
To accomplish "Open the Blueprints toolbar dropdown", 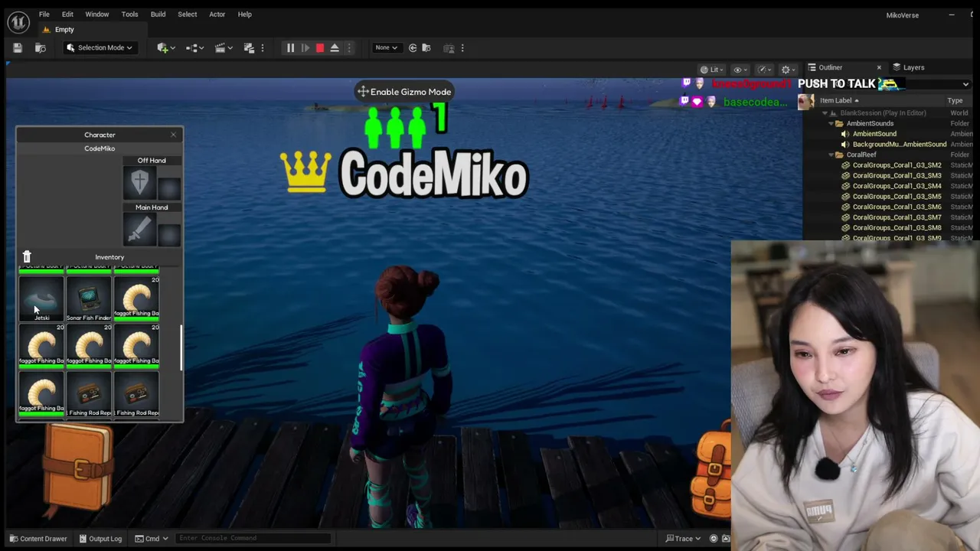I will 194,48.
